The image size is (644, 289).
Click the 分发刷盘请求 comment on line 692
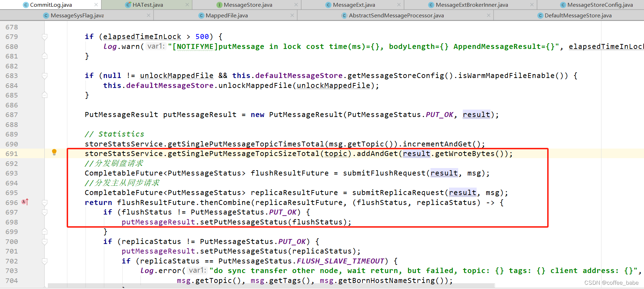click(114, 163)
